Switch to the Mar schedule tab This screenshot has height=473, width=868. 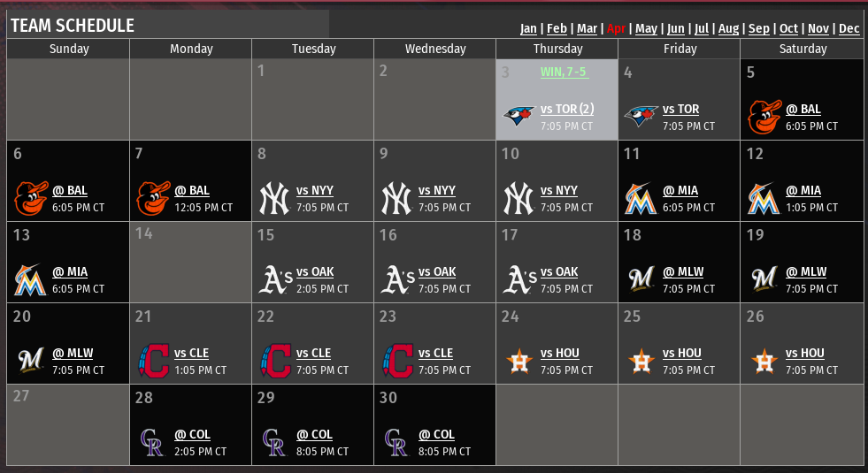(x=587, y=28)
